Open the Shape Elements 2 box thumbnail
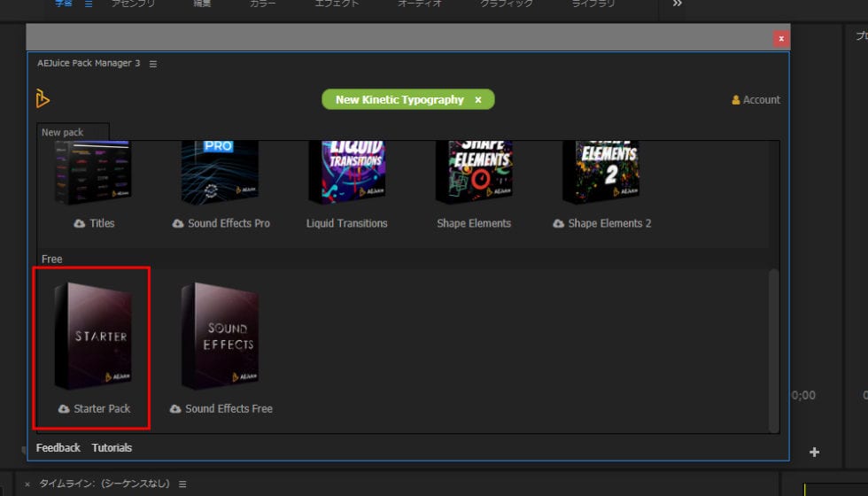Image resolution: width=868 pixels, height=496 pixels. 601,172
